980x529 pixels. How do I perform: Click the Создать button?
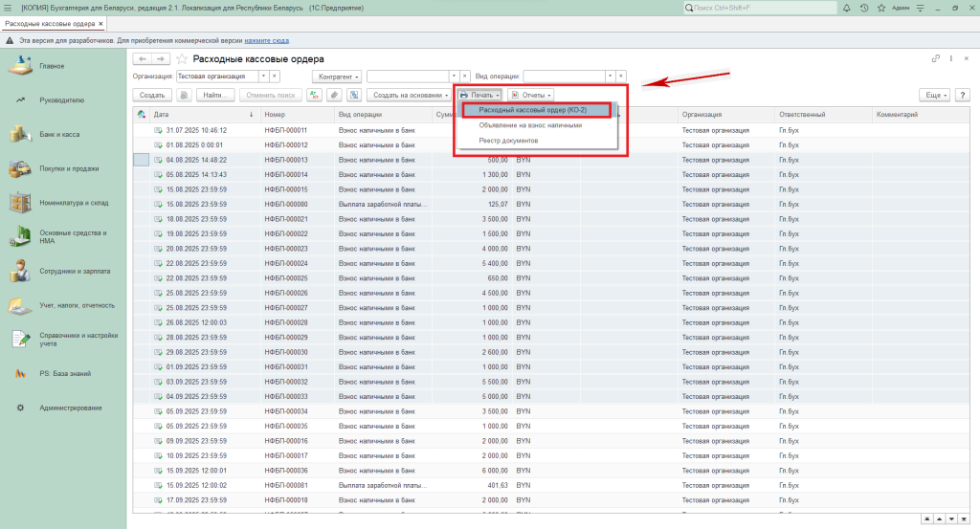click(x=152, y=96)
